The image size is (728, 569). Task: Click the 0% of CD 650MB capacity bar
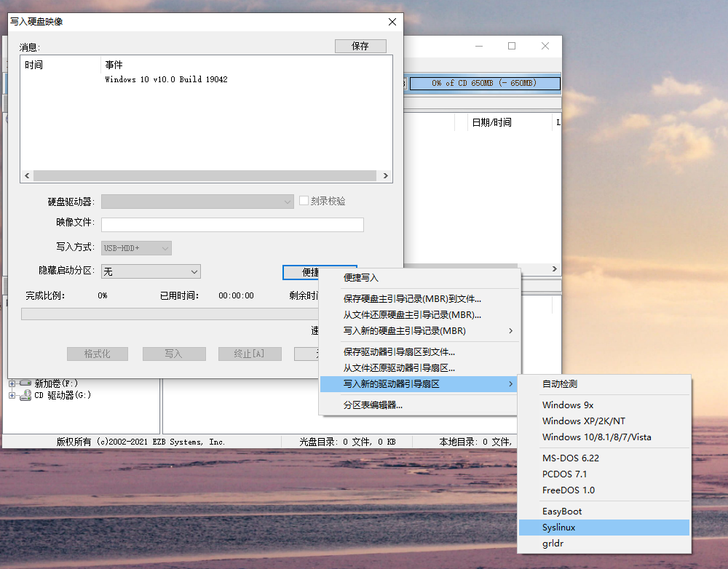click(484, 83)
